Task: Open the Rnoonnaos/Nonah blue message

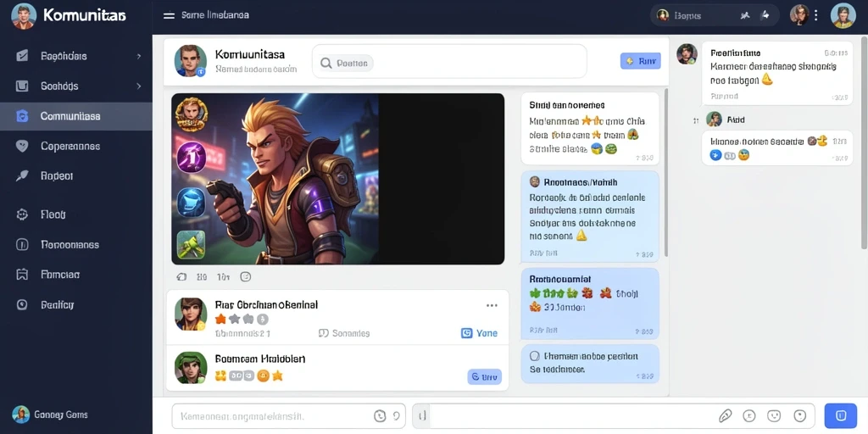Action: 590,216
